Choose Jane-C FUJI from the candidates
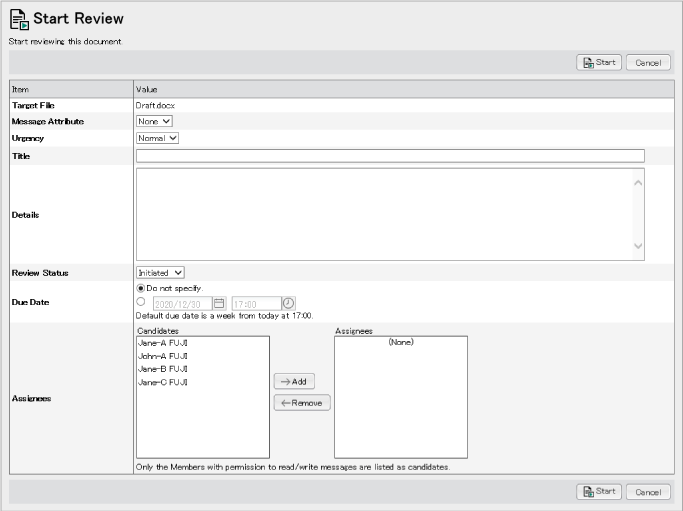The height and width of the screenshot is (511, 683). 162,382
